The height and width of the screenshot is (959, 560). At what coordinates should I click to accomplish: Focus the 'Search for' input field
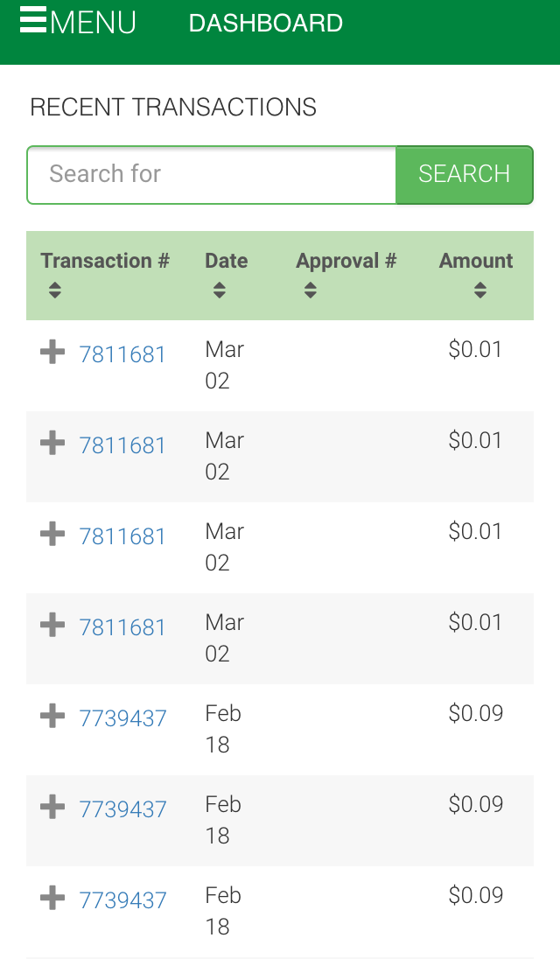click(212, 174)
